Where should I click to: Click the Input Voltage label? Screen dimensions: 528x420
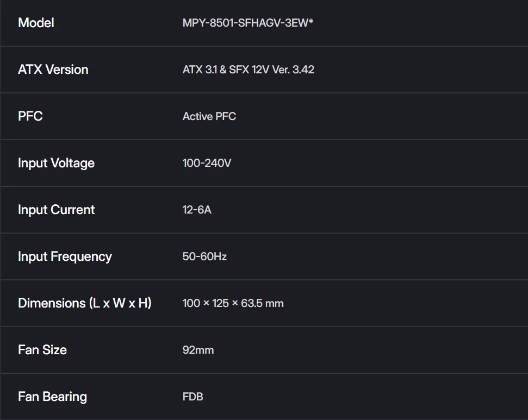(56, 163)
